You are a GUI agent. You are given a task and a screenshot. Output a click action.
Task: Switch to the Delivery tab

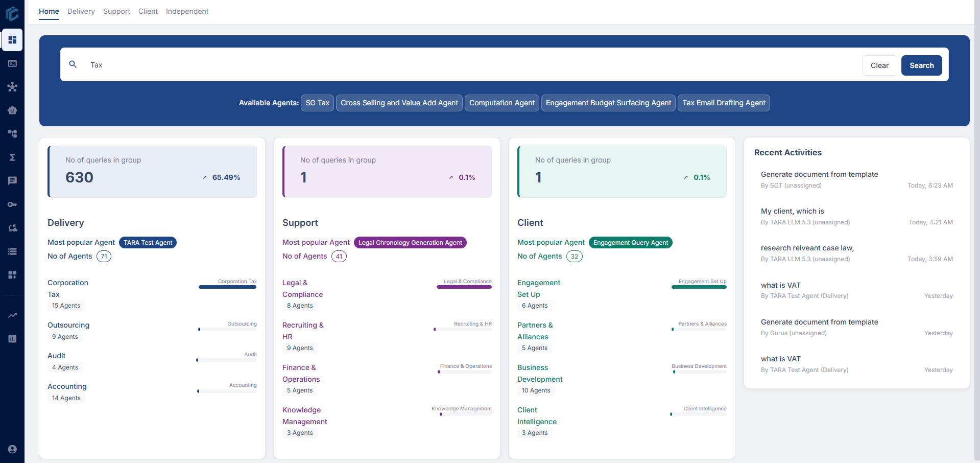click(x=81, y=11)
